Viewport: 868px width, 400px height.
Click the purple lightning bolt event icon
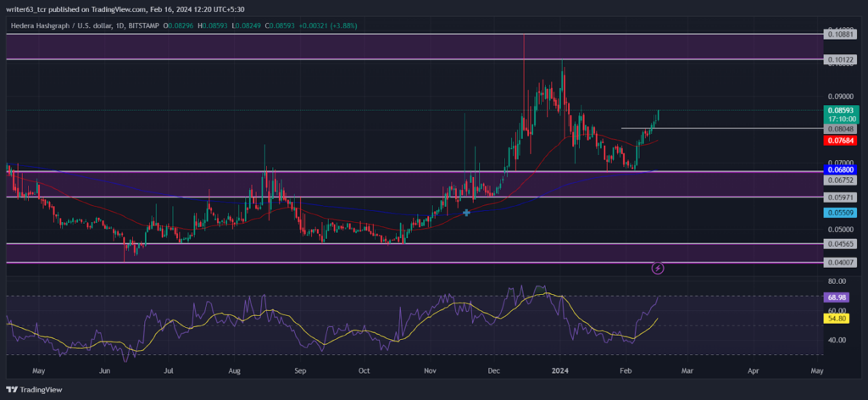pos(658,269)
